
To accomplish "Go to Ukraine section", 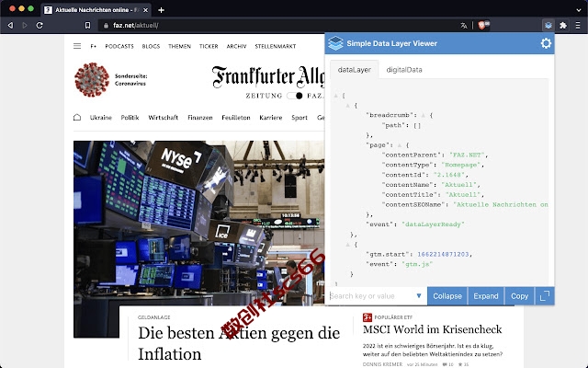I will pos(101,118).
